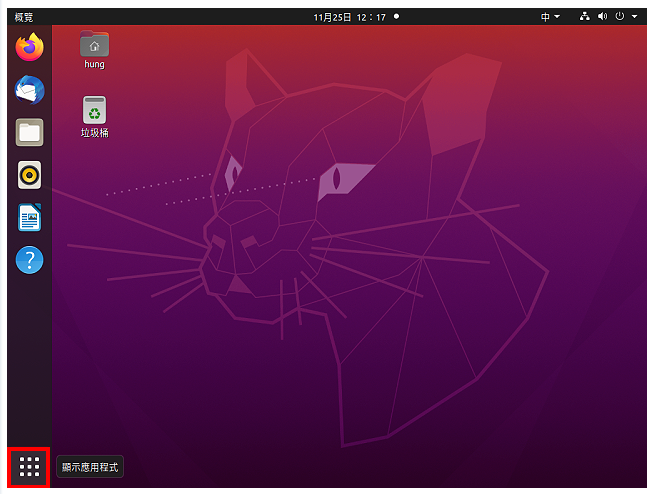Launch Rhythmbox music player

pos(29,175)
